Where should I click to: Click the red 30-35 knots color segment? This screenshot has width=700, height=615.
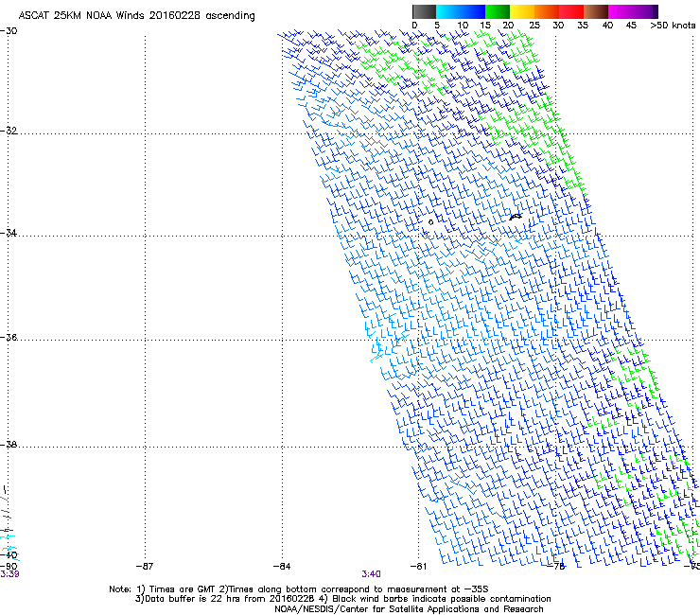pos(571,11)
